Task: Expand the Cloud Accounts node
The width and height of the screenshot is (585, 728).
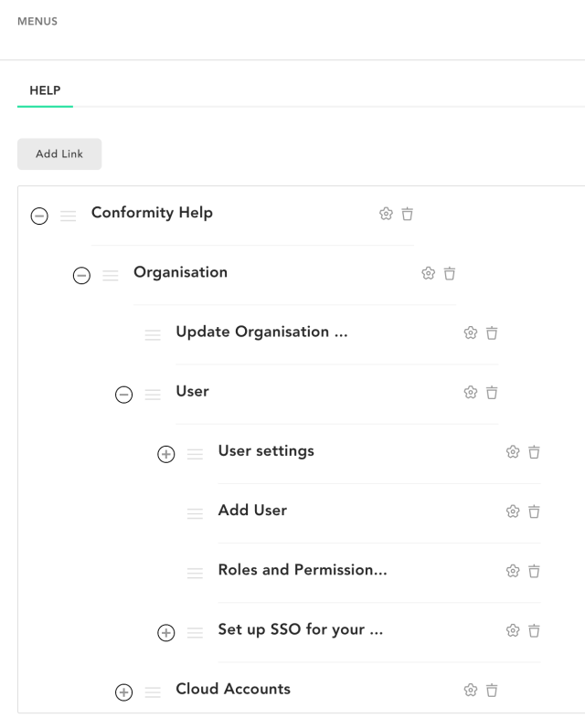Action: (123, 692)
